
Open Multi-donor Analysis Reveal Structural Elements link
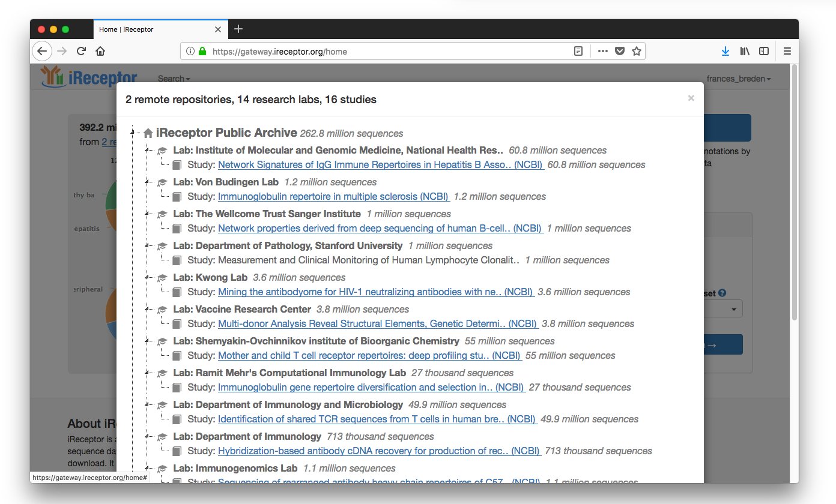pyautogui.click(x=378, y=324)
